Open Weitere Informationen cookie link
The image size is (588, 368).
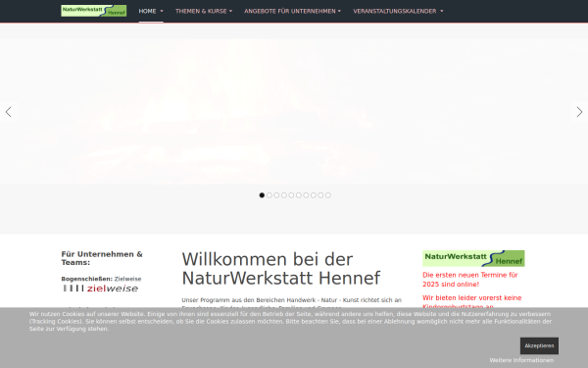(521, 360)
